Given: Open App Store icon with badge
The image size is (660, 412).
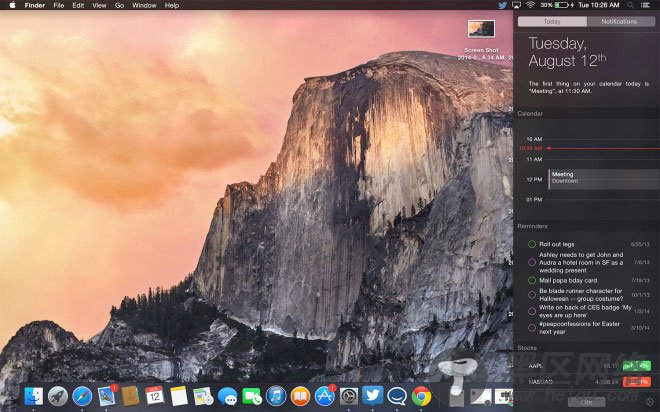Looking at the screenshot, I should tap(325, 396).
